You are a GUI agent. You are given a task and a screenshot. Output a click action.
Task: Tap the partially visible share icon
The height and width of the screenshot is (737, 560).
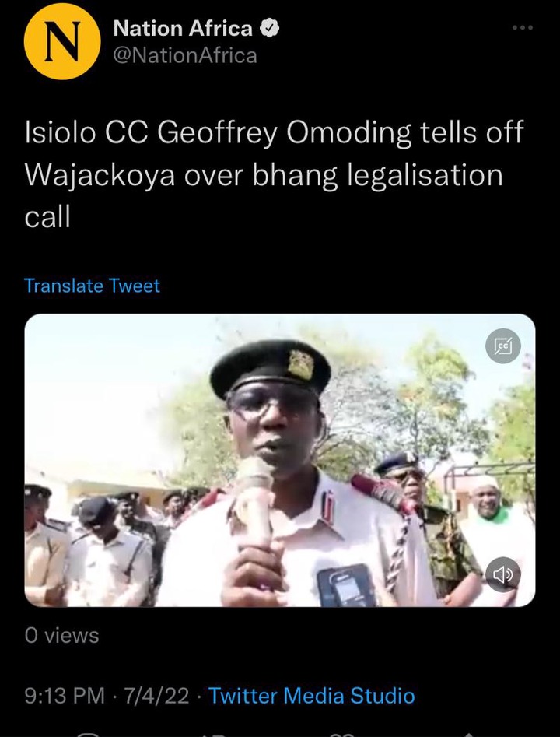468,734
